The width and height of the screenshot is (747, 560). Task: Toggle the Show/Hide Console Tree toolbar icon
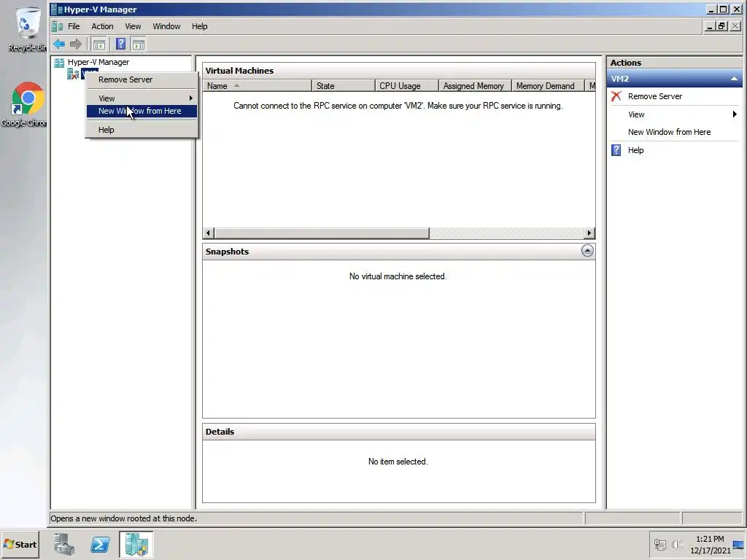click(x=99, y=44)
